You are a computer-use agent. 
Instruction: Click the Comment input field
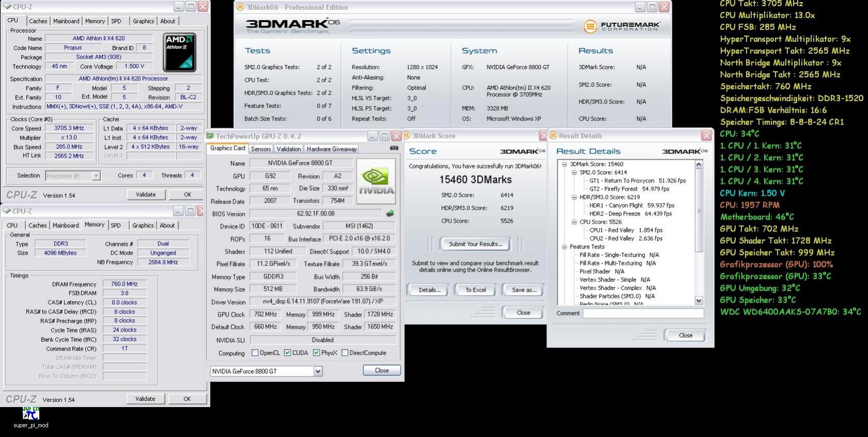pyautogui.click(x=643, y=313)
